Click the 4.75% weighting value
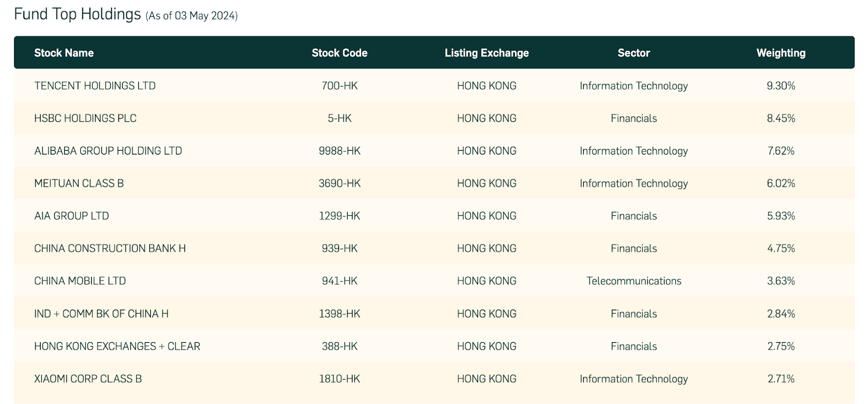 tap(781, 248)
